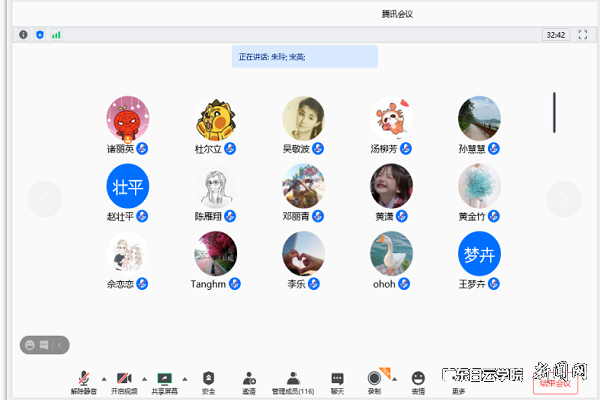Viewport: 600px width, 400px height.
Task: Select 诸丽英's spider avatar
Action: click(128, 118)
